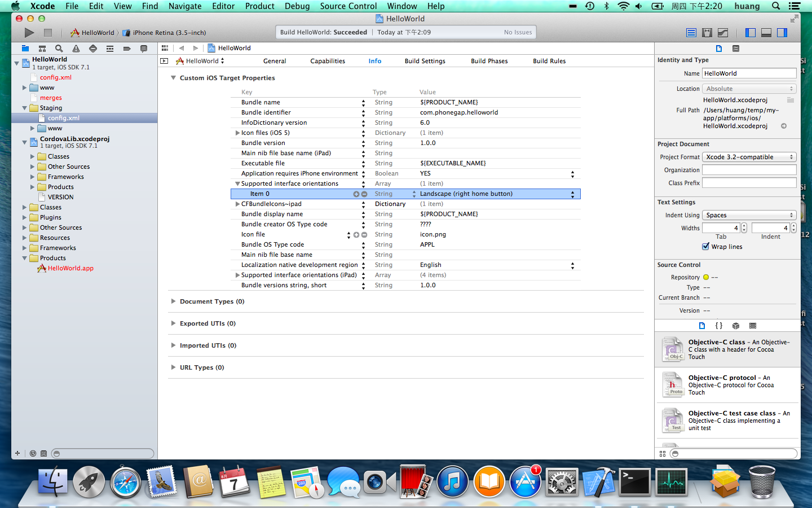Show the Quick Help inspector icon
The height and width of the screenshot is (508, 812).
[x=736, y=49]
